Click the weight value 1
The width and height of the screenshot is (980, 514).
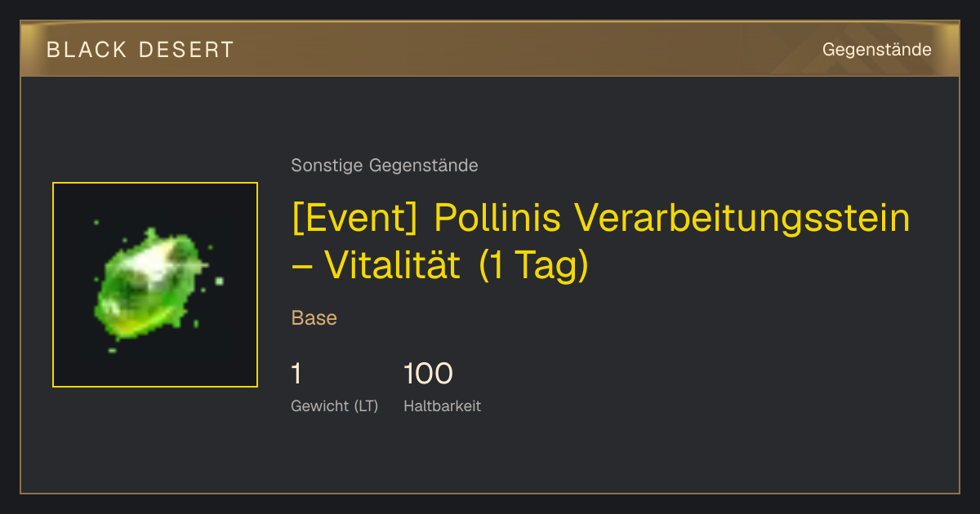click(296, 374)
